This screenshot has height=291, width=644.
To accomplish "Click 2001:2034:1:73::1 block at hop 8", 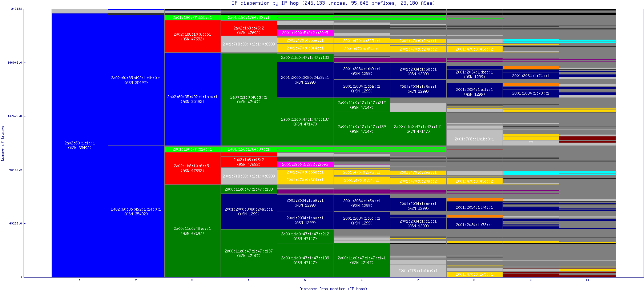I will click(474, 225).
